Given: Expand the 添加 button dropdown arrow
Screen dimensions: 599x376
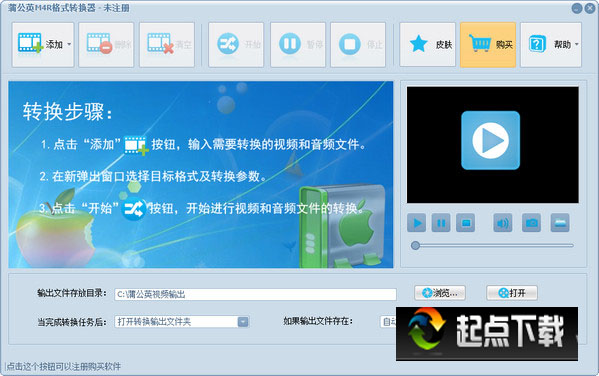Looking at the screenshot, I should pyautogui.click(x=69, y=44).
